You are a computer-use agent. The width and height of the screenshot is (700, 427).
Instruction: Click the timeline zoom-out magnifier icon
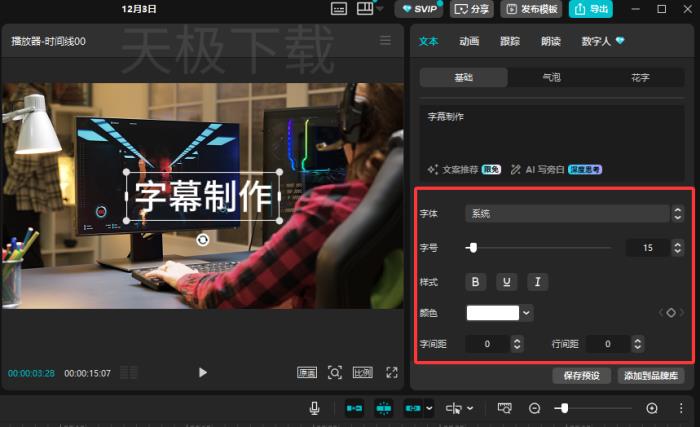tap(535, 408)
